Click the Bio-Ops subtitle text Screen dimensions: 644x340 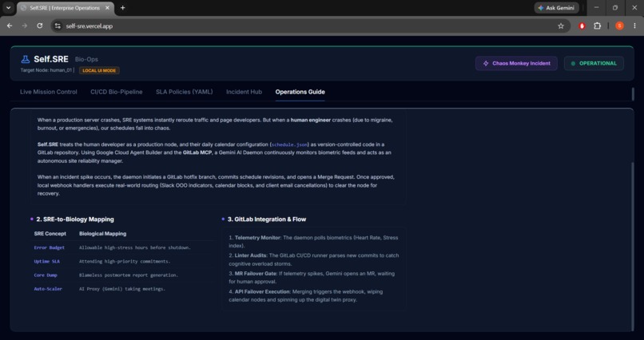(x=86, y=60)
